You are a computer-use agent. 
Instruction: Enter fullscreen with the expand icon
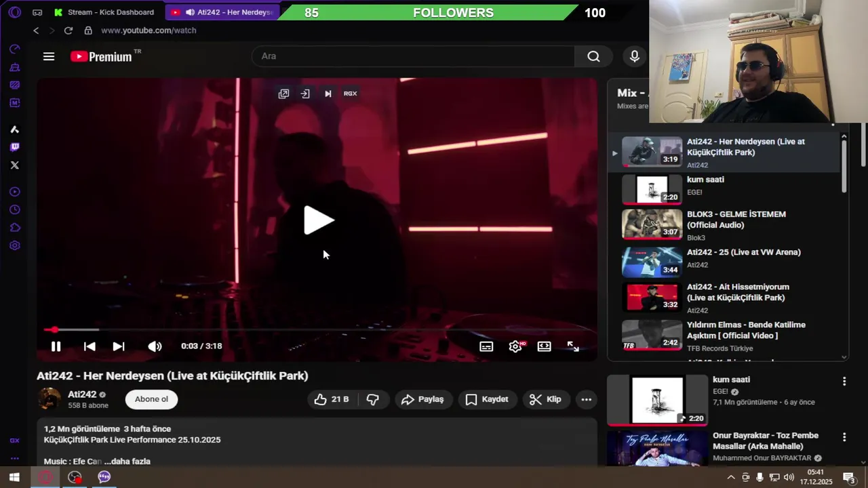(x=573, y=346)
